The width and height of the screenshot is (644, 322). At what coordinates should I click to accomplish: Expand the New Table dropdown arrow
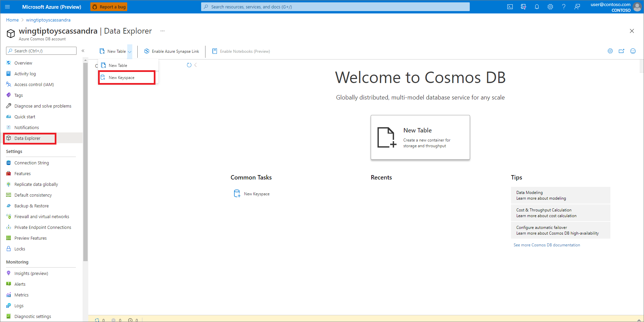(x=130, y=51)
